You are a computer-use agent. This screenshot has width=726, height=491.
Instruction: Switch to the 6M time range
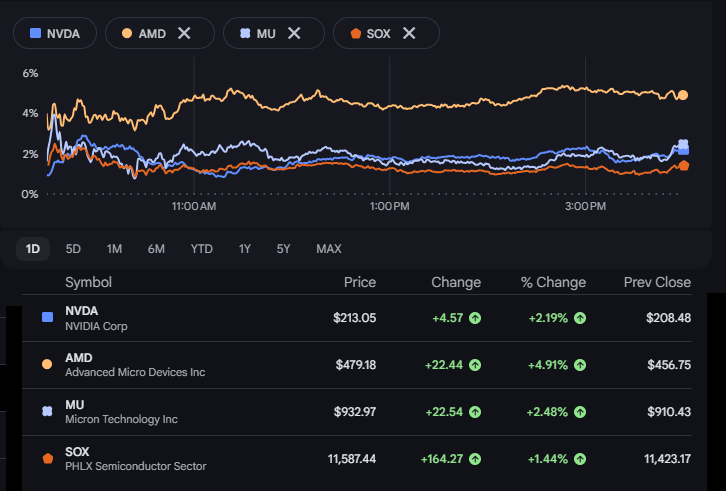click(x=156, y=249)
